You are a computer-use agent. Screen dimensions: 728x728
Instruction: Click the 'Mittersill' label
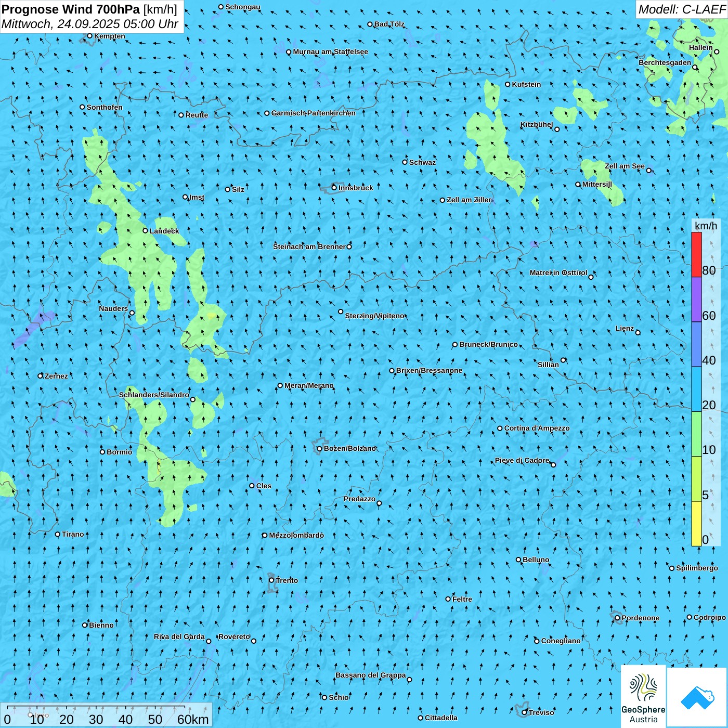click(597, 184)
